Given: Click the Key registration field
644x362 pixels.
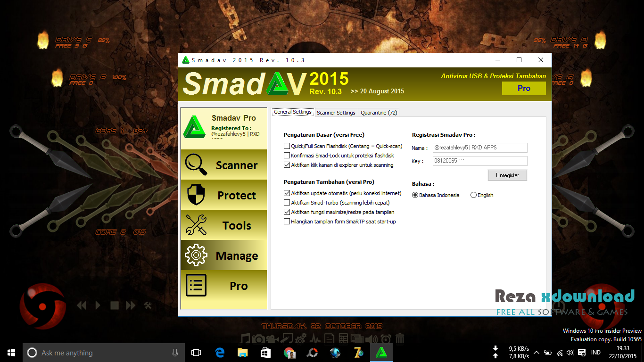Looking at the screenshot, I should (x=480, y=161).
